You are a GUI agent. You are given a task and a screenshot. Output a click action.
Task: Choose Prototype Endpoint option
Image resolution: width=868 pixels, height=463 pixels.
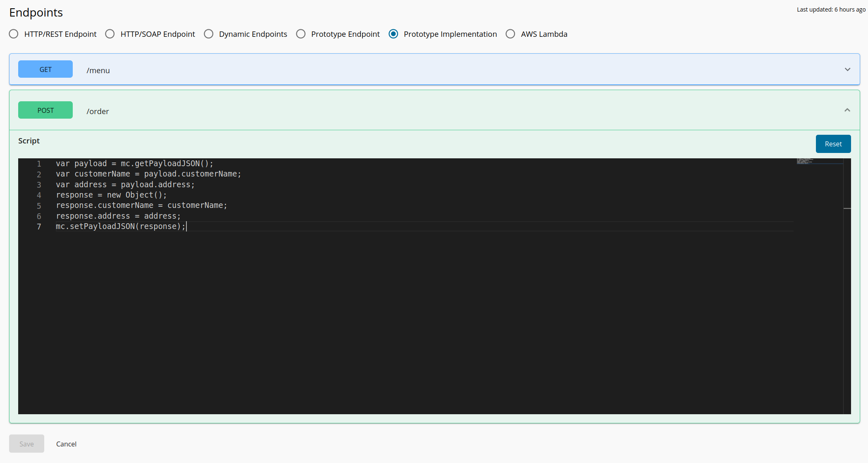pyautogui.click(x=301, y=34)
